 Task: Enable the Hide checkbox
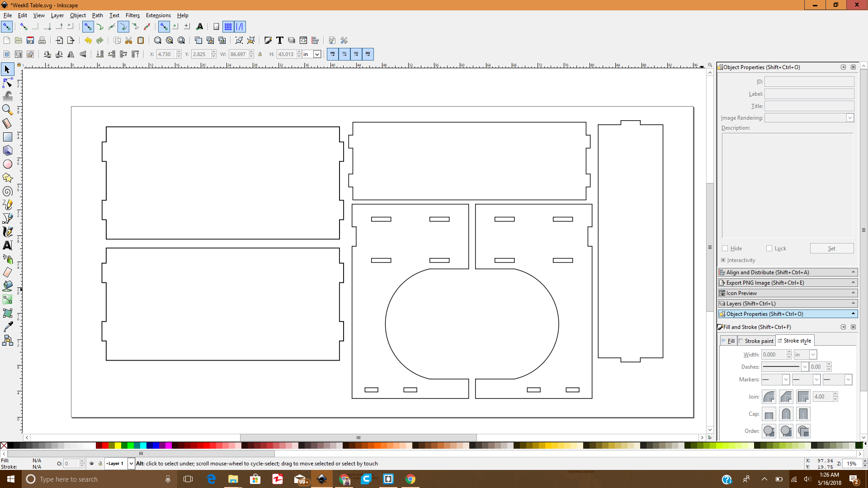point(725,249)
